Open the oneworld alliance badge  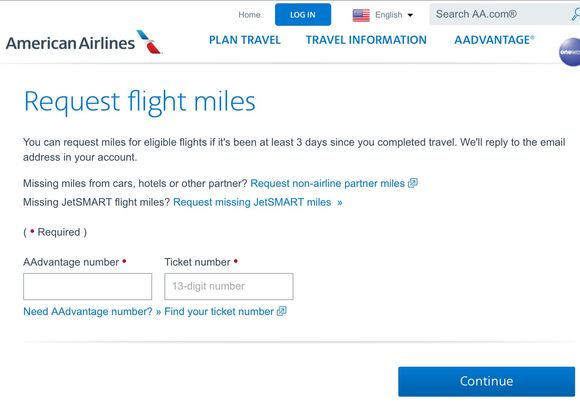tap(570, 52)
